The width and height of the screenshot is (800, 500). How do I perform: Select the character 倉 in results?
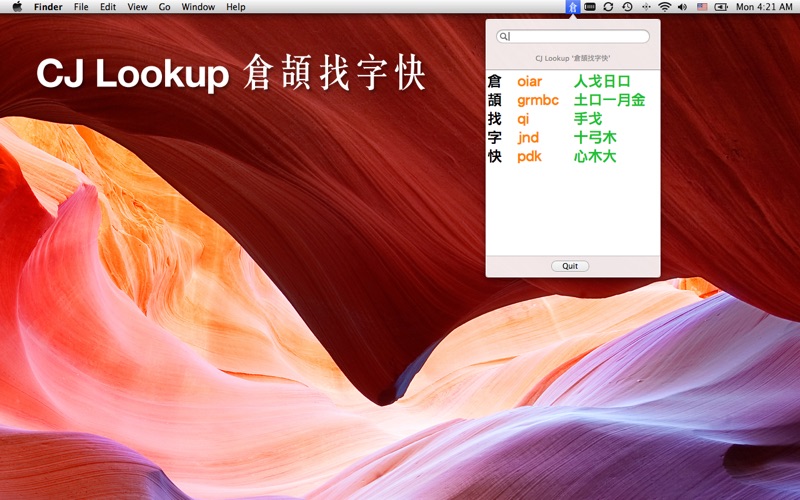pos(494,81)
